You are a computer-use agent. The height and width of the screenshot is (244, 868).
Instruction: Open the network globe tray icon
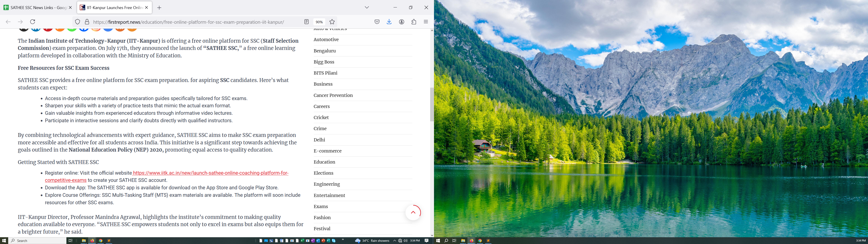pos(400,241)
